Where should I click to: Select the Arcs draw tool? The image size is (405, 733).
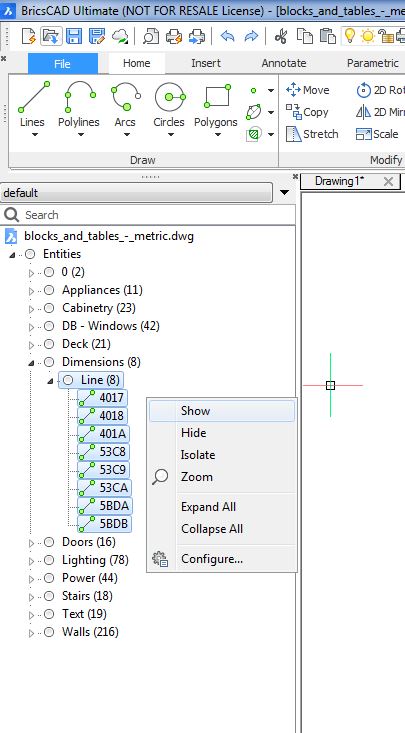coord(125,105)
